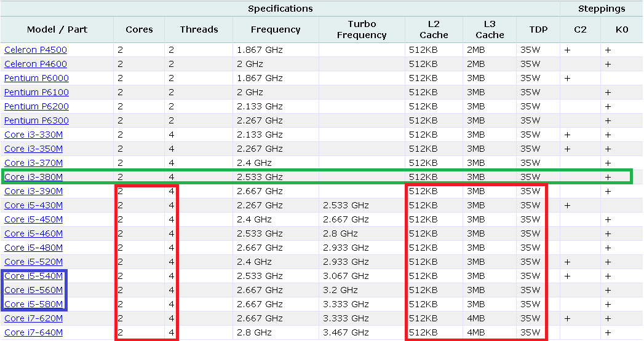Select the 2.8 GHz frequency of Core i7-640M
Screen dimensions: 644x341
(x=254, y=332)
